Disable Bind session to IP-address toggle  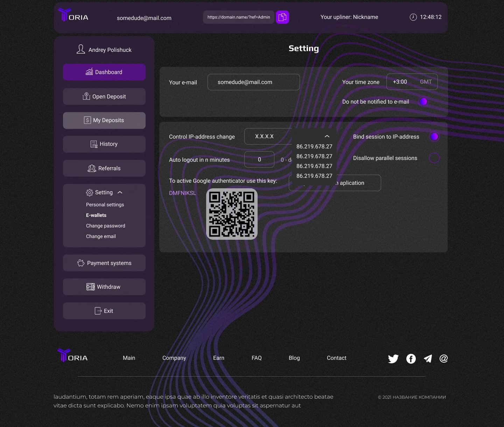pos(434,136)
